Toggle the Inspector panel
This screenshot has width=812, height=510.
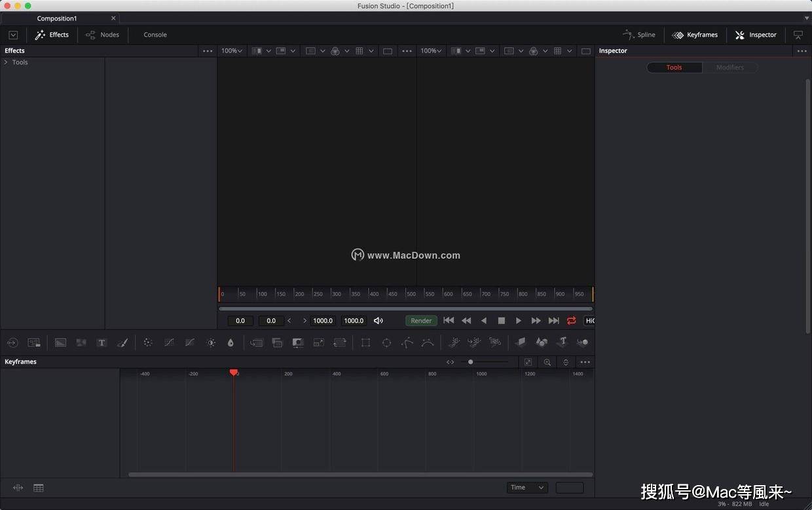coord(756,35)
